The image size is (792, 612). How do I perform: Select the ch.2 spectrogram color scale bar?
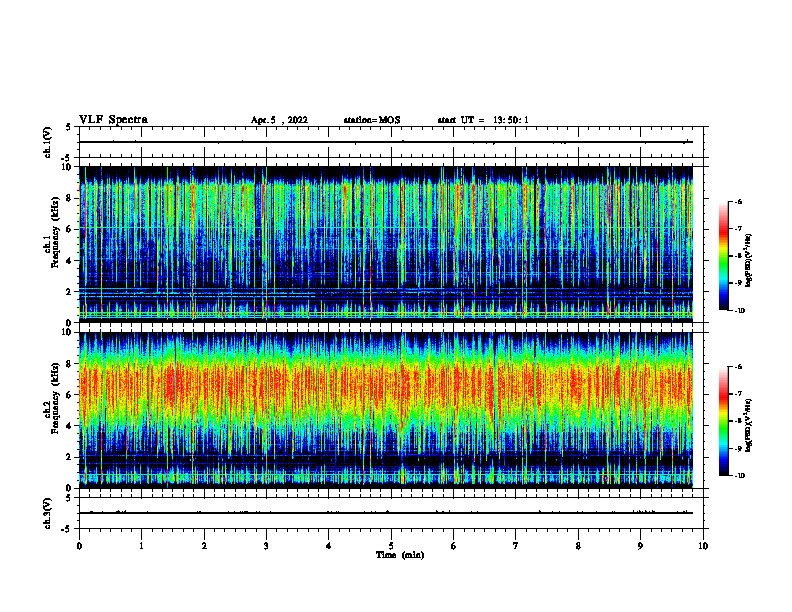pos(723,421)
